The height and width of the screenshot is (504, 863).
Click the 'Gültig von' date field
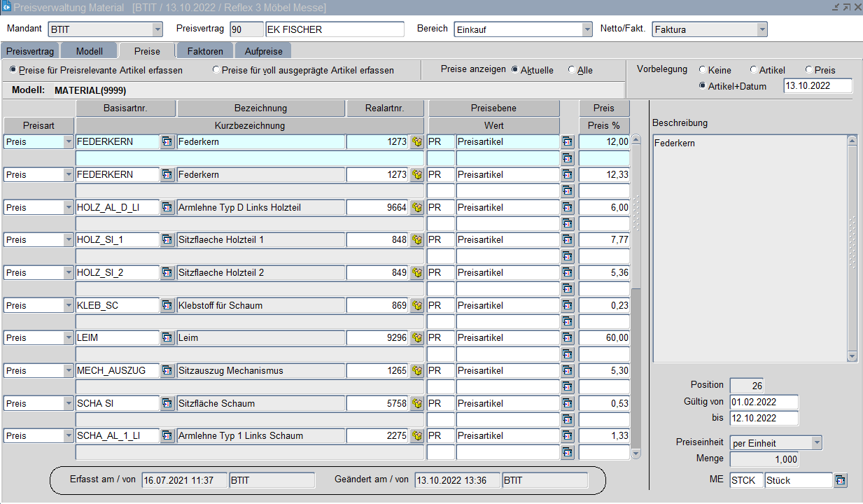764,402
